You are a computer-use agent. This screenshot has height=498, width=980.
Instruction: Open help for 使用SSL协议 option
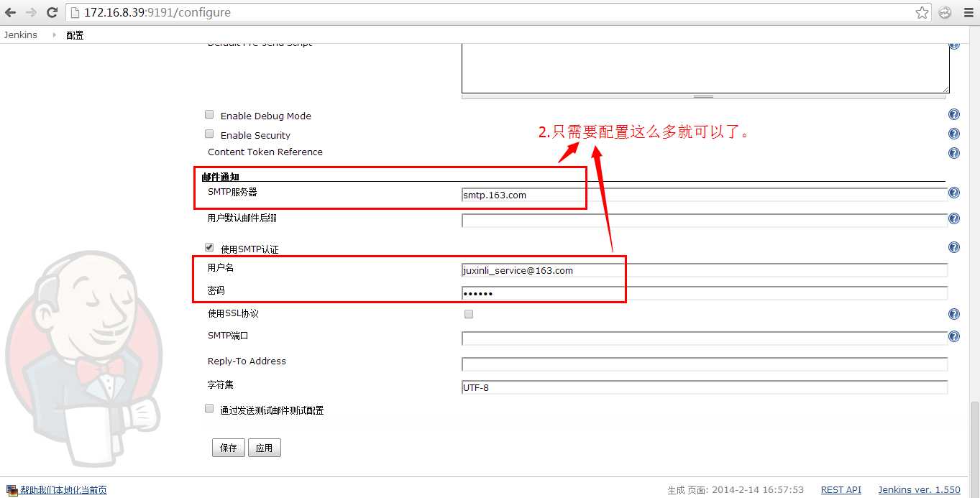point(954,314)
